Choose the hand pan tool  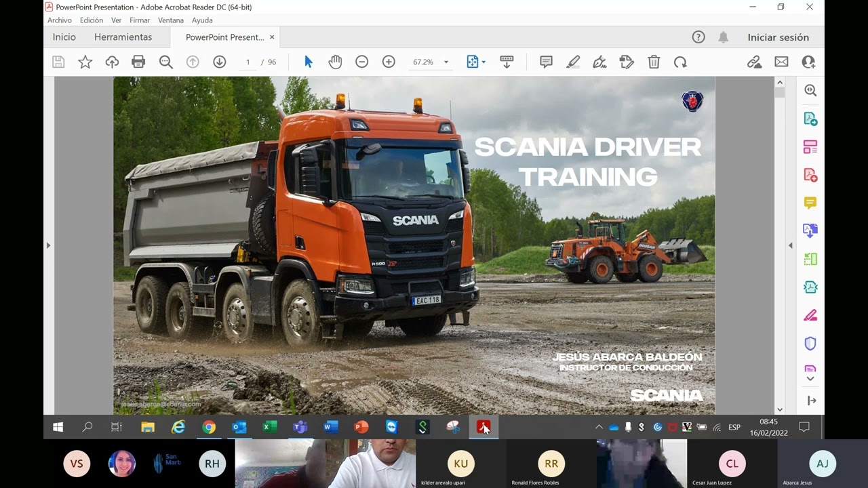pos(335,62)
